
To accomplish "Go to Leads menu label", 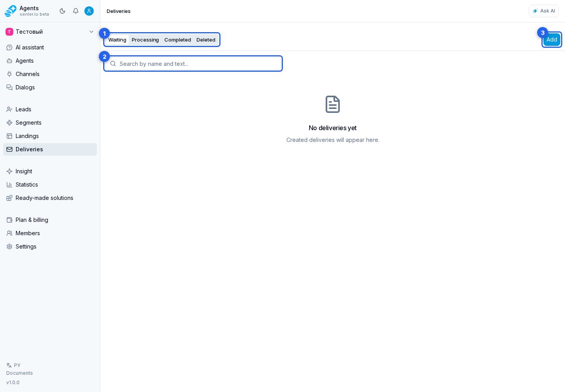I will [x=24, y=109].
